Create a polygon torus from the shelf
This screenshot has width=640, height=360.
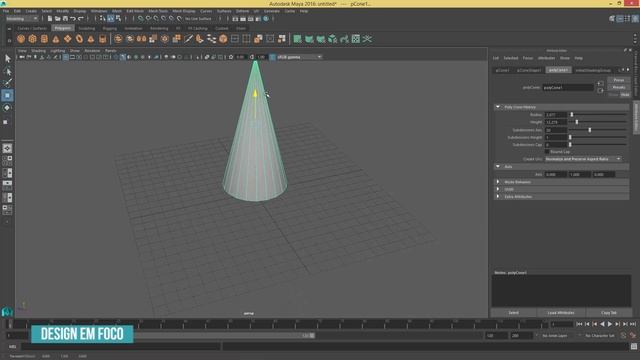pos(79,39)
